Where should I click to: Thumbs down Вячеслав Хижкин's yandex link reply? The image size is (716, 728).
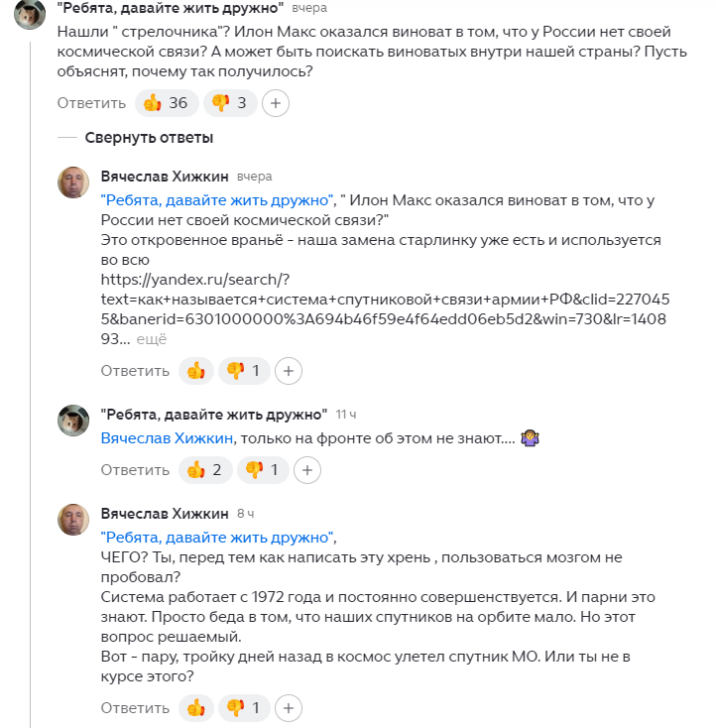click(x=244, y=371)
